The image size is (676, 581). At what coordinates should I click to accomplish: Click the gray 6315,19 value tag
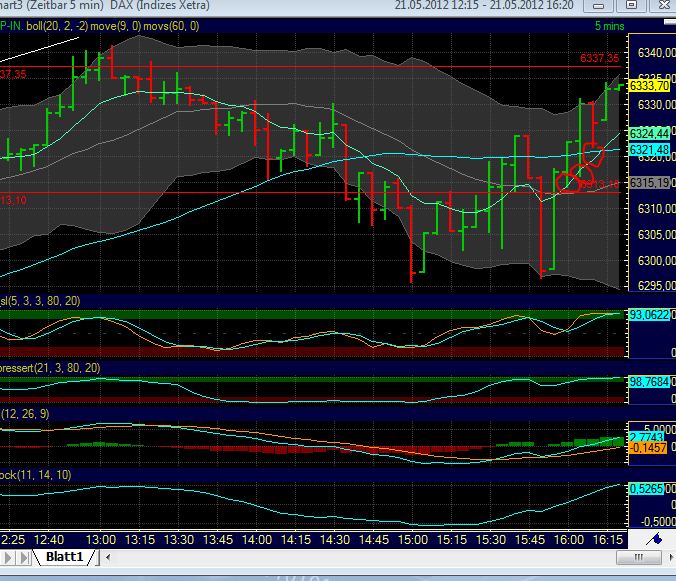[650, 183]
